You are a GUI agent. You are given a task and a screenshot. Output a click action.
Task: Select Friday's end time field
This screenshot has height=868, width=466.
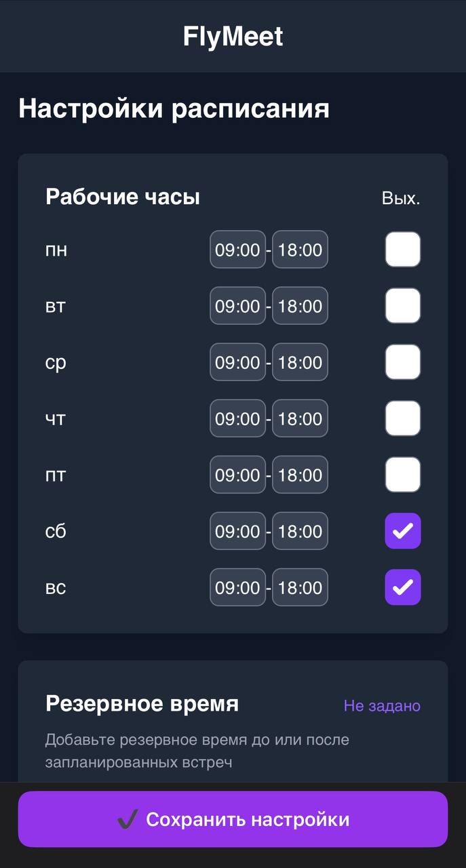click(300, 475)
